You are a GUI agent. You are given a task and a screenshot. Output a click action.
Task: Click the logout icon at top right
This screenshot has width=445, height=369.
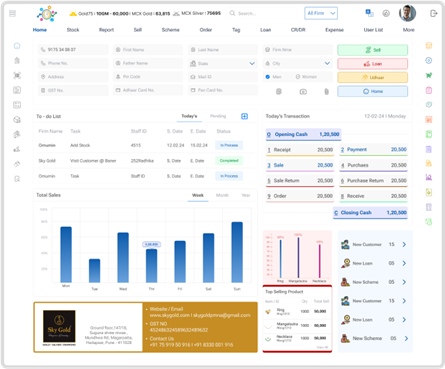[x=433, y=13]
